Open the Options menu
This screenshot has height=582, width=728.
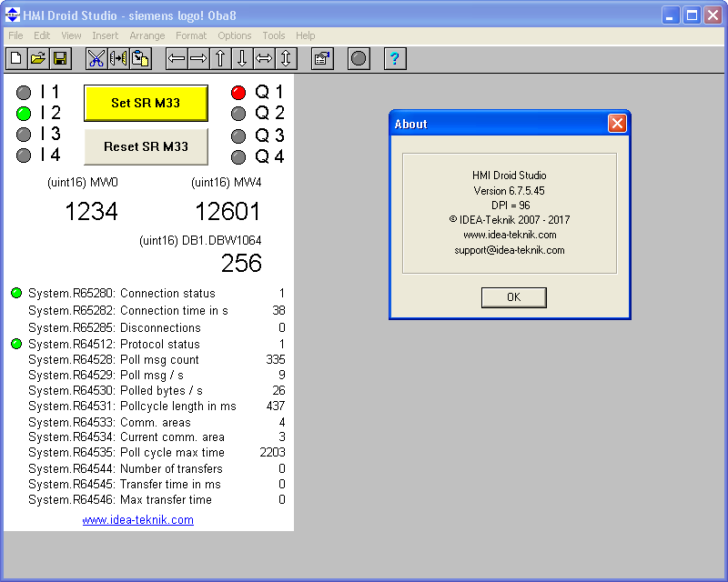235,35
